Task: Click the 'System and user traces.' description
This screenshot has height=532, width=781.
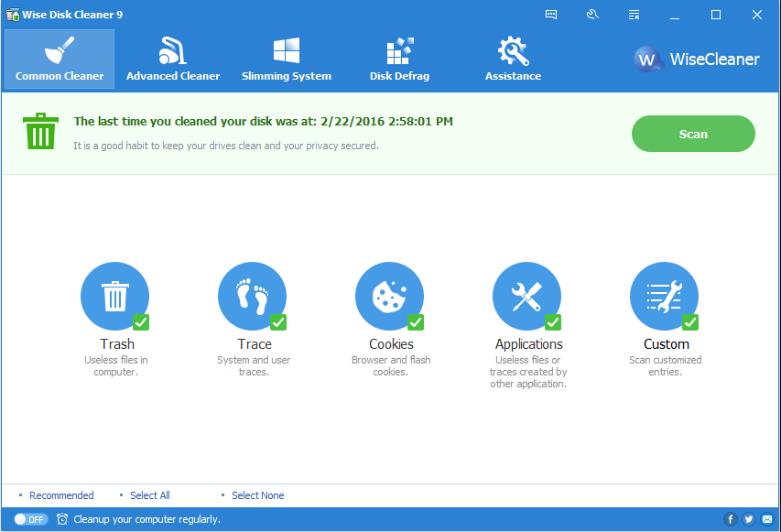Action: pyautogui.click(x=254, y=365)
